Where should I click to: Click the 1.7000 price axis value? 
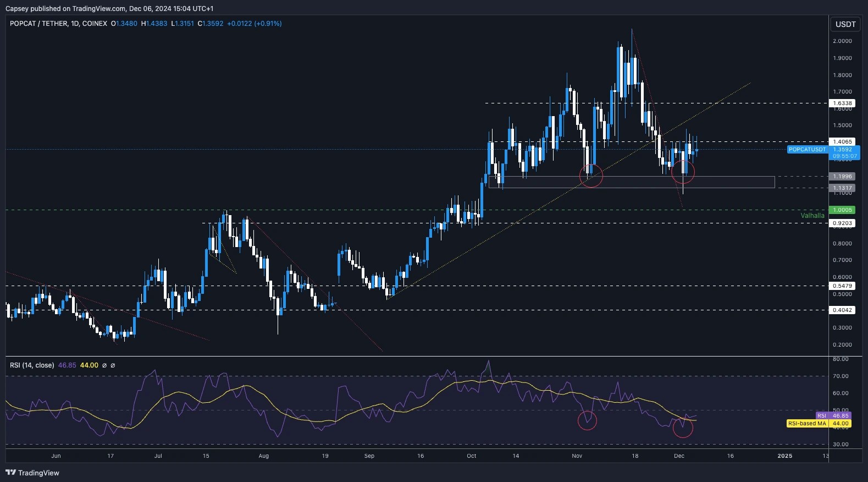pyautogui.click(x=843, y=92)
